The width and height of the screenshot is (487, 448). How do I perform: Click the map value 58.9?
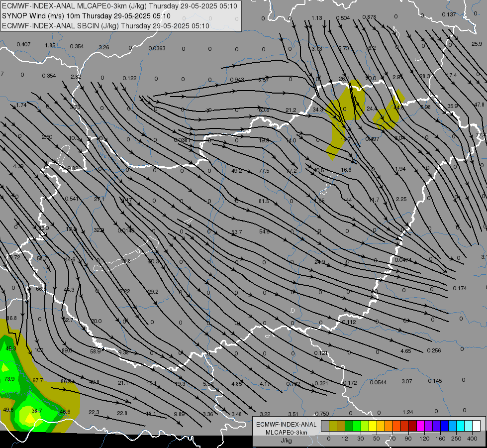pyautogui.click(x=96, y=351)
